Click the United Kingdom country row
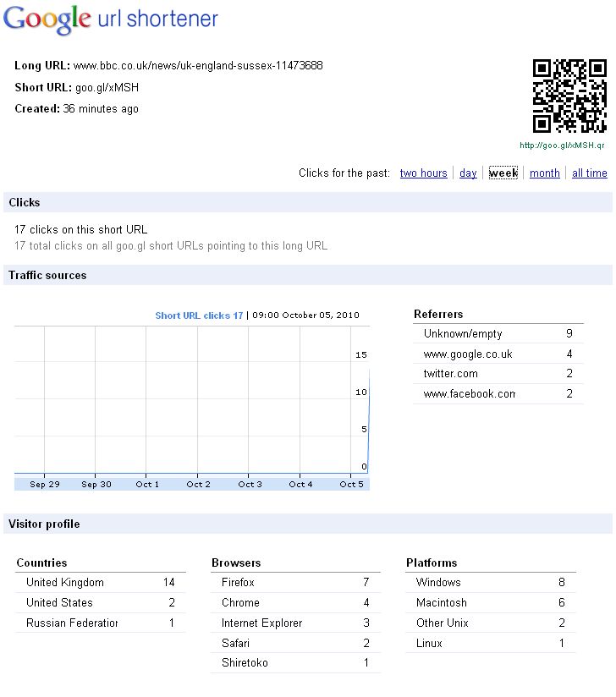This screenshot has width=616, height=697. click(x=100, y=582)
